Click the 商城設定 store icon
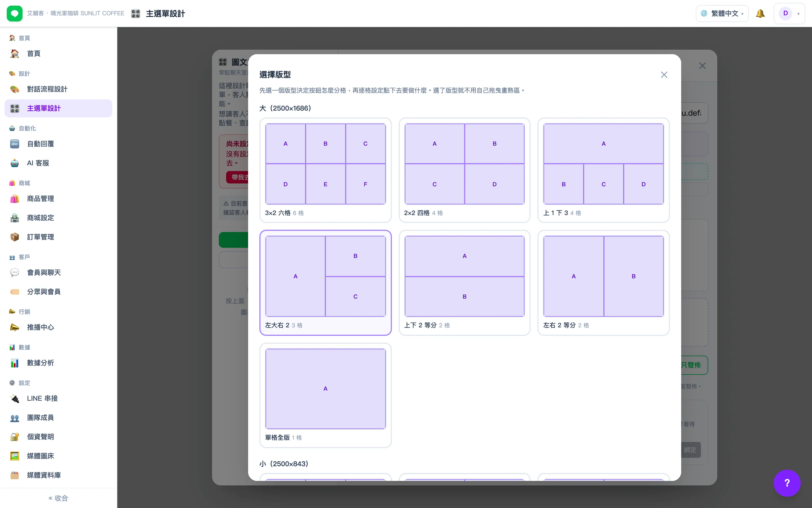812x508 pixels. [x=15, y=218]
